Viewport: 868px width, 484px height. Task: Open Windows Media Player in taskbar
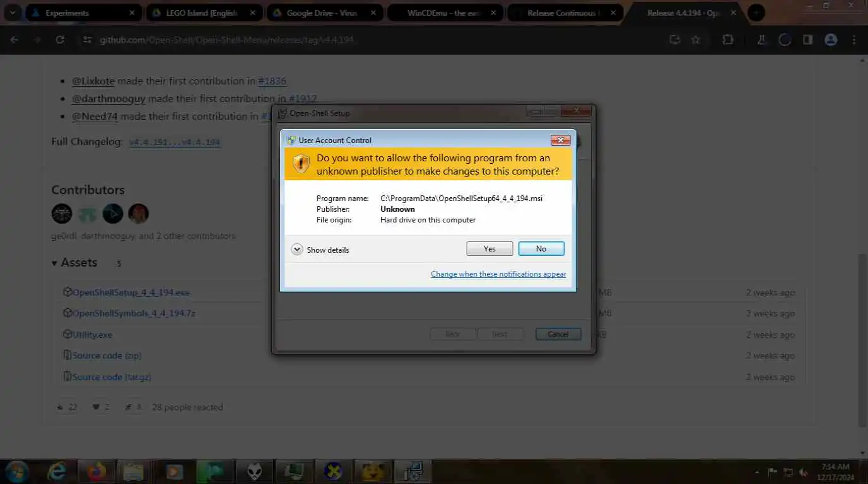(x=174, y=471)
